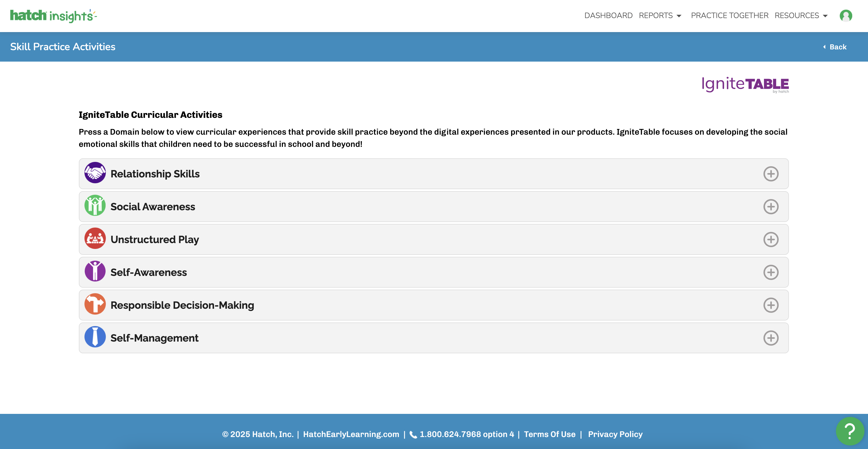The image size is (868, 449).
Task: Expand Responsible Decision-Making with plus button
Action: 771,305
